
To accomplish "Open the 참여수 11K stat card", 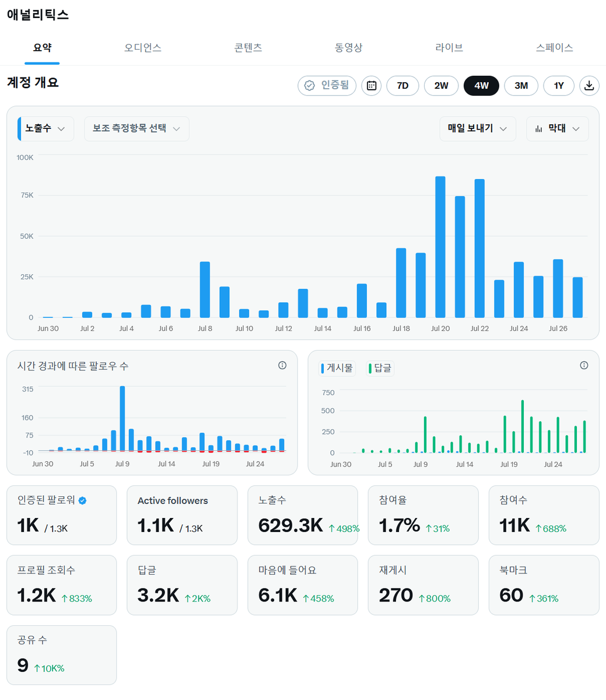I will pos(544,515).
